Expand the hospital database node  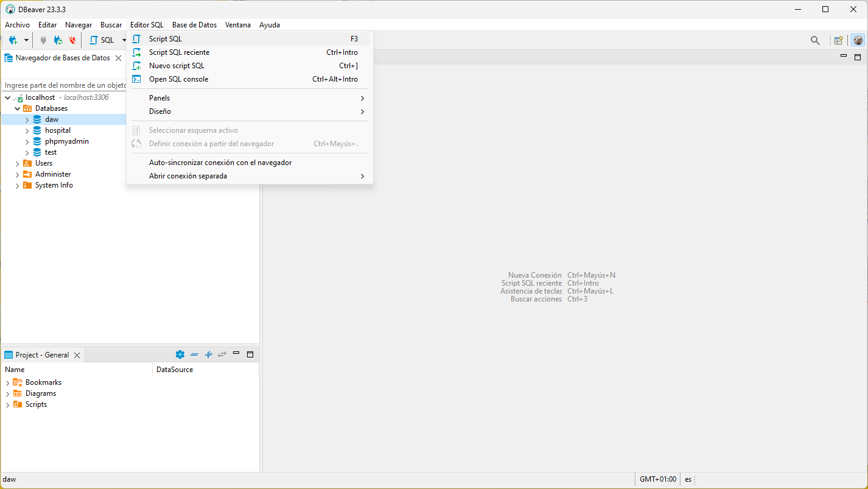tap(27, 130)
